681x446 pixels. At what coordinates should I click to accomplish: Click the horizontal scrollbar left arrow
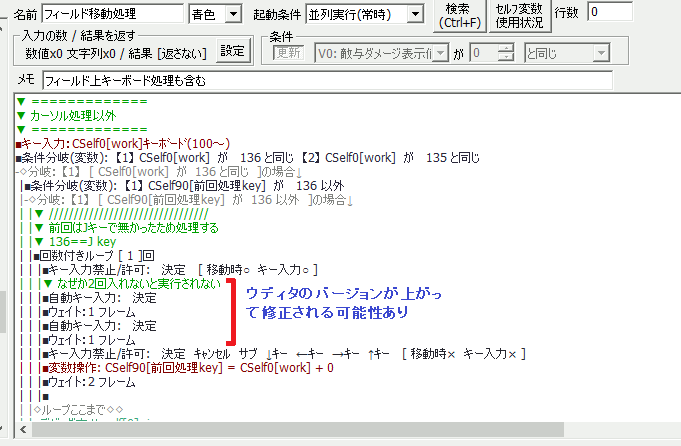(23, 429)
